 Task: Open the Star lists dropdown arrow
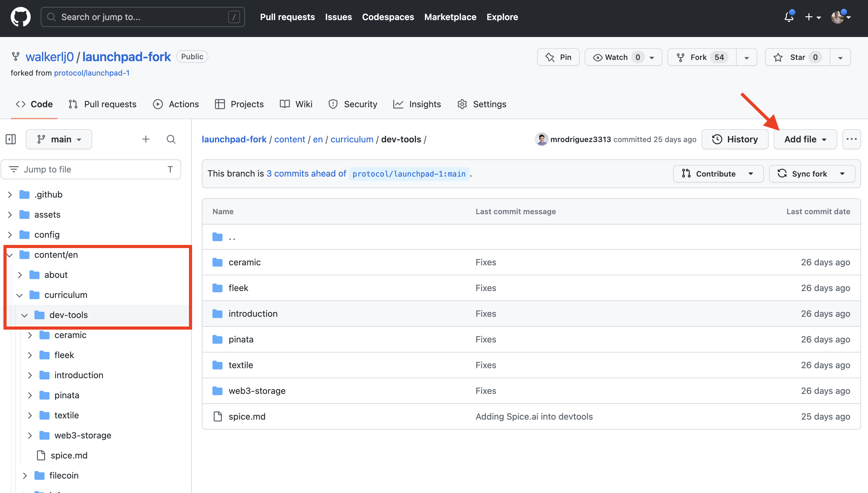(x=840, y=58)
